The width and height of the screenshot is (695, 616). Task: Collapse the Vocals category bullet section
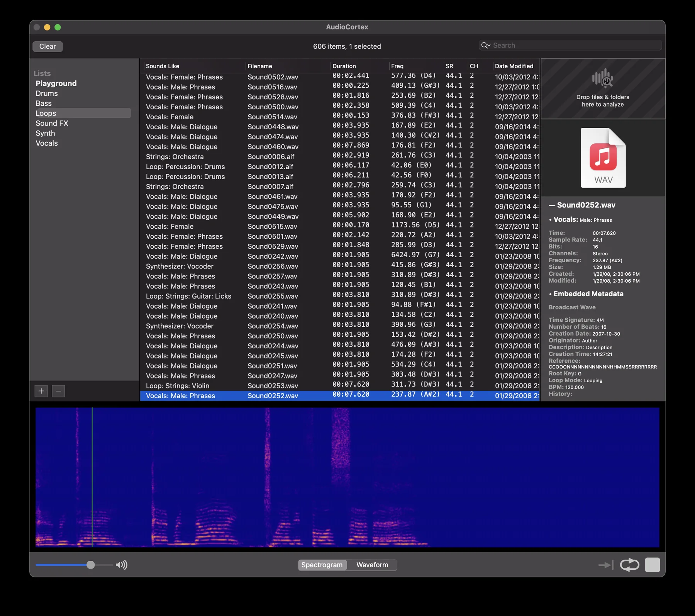click(x=550, y=220)
